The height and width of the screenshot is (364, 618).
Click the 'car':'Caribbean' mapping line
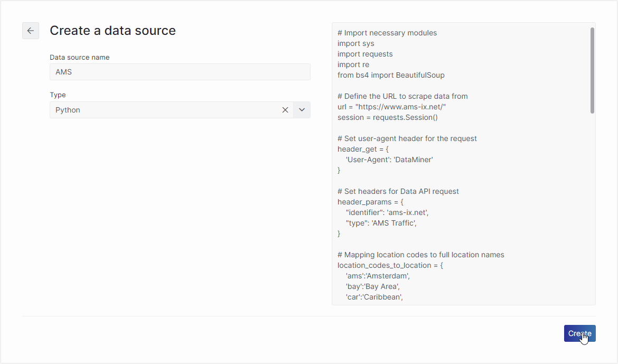coord(374,297)
